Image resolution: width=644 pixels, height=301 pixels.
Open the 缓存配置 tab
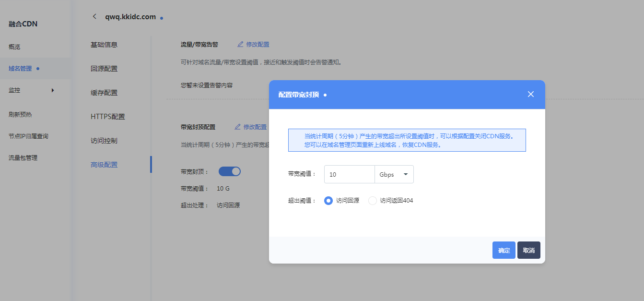(104, 93)
